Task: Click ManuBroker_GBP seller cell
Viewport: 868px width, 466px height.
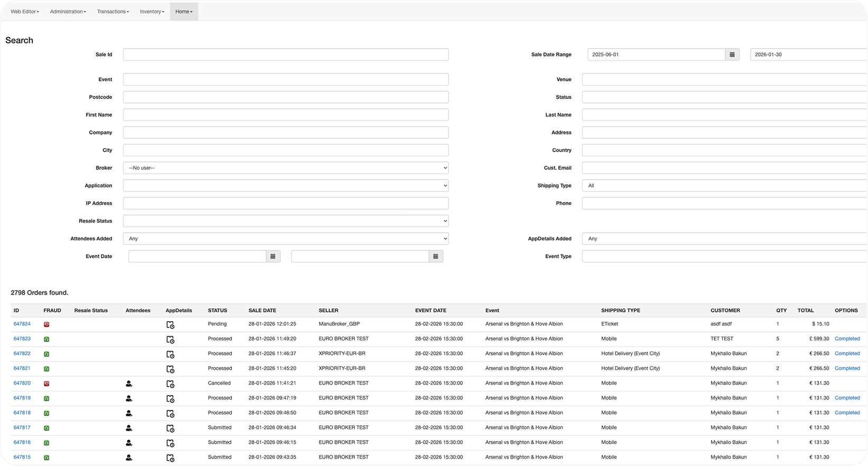Action: coord(339,324)
